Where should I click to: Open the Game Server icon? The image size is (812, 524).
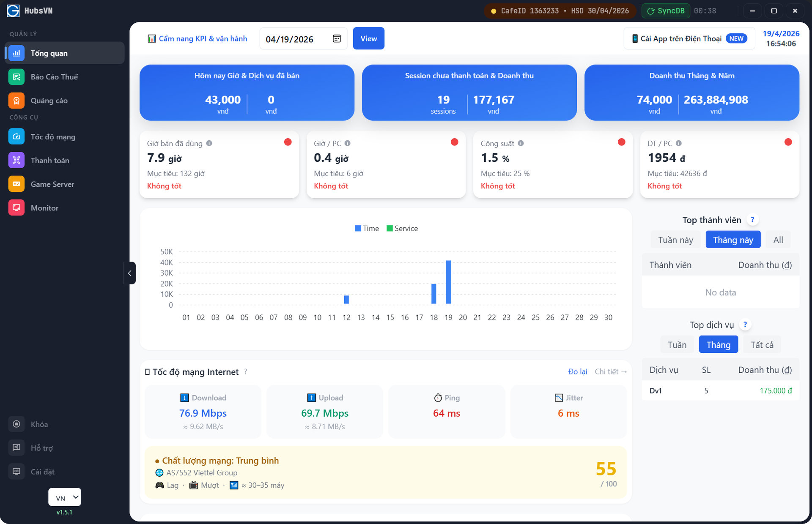click(x=16, y=184)
